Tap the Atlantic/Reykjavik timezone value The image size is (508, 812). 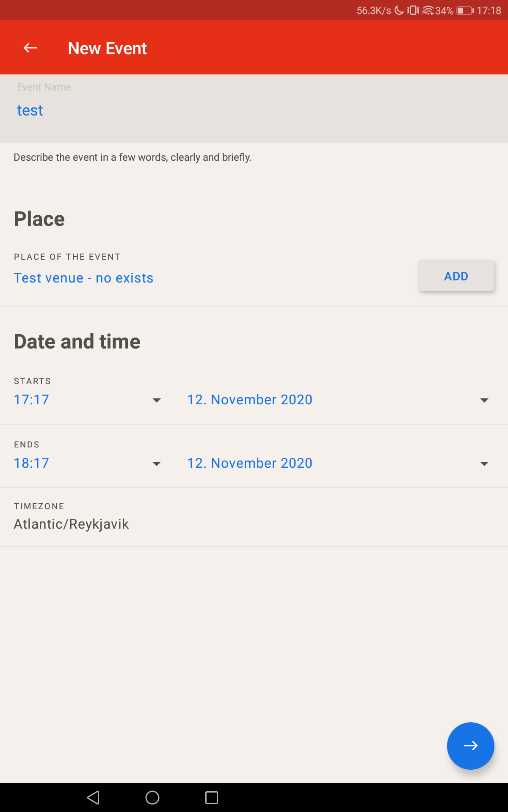71,524
